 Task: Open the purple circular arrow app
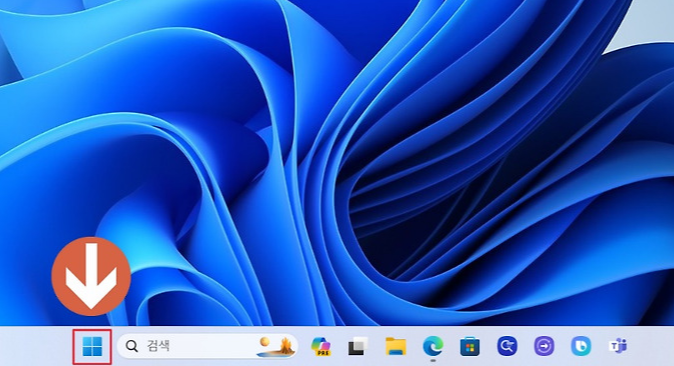click(x=544, y=346)
